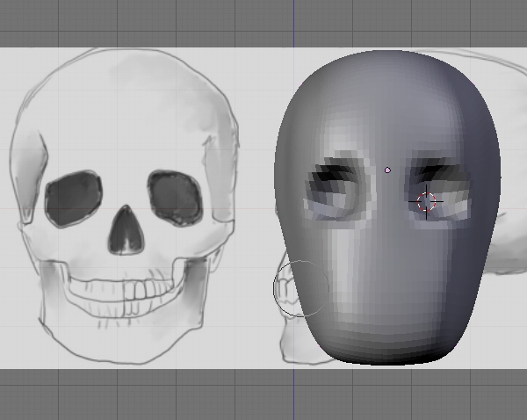This screenshot has height=420, width=527.
Task: Click the circular sculpt brush outline at the jaw
Action: 301,288
